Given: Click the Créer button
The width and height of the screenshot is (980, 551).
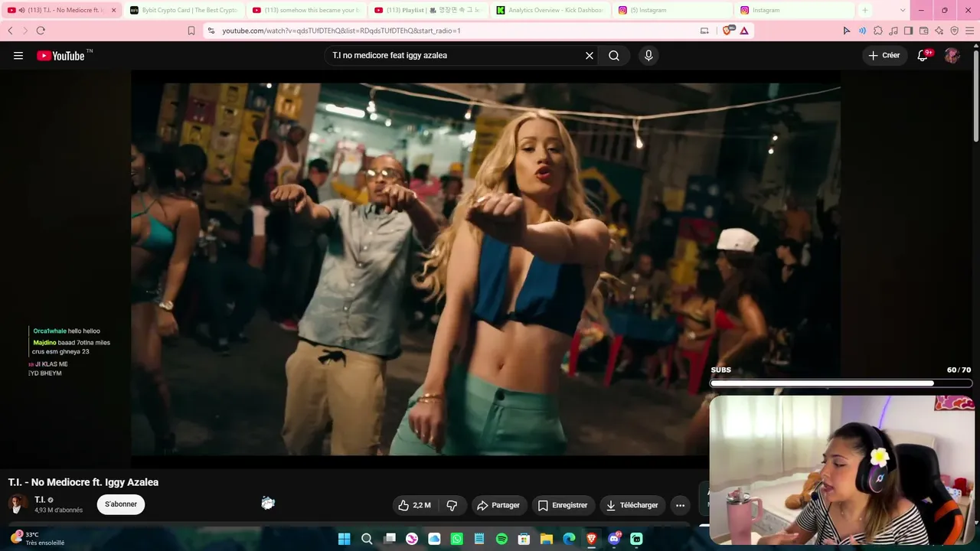Looking at the screenshot, I should (884, 55).
